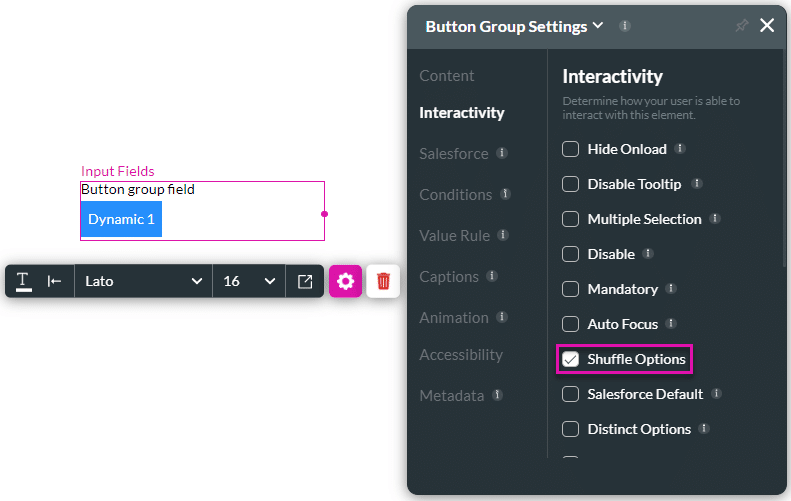Screen dimensions: 791x501
Task: Click info icon next to Conditions tab
Action: [x=505, y=194]
